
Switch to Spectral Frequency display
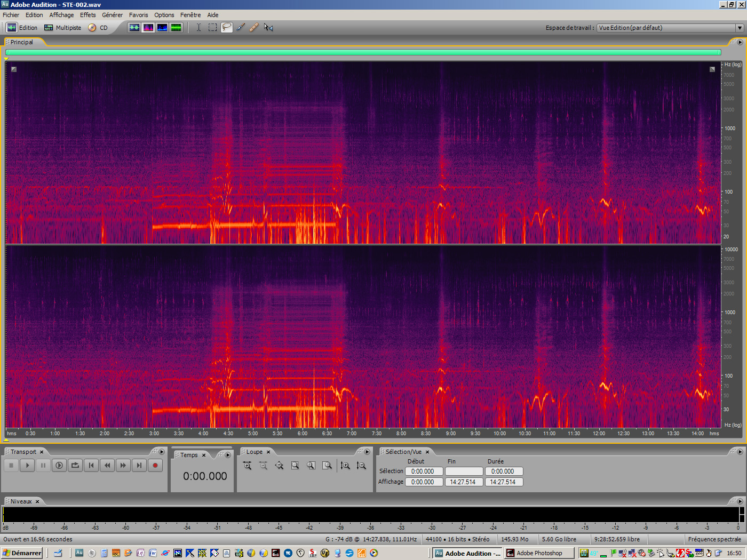tap(148, 27)
